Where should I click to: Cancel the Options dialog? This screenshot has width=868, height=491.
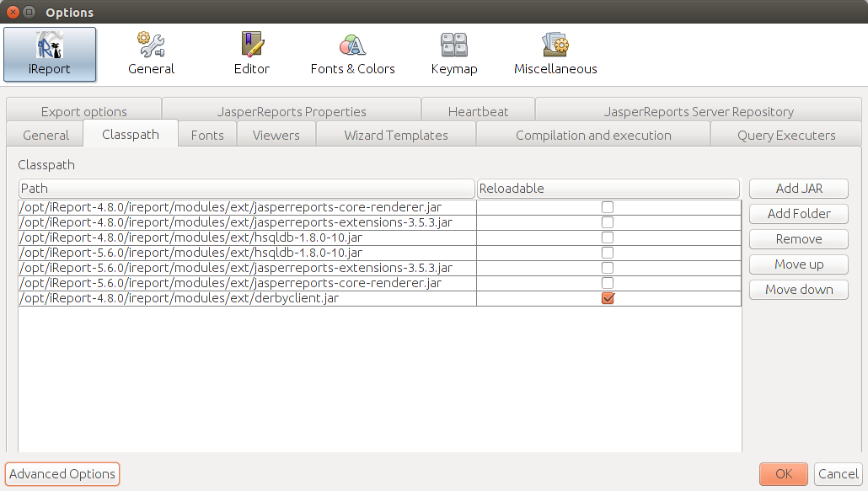coord(839,474)
